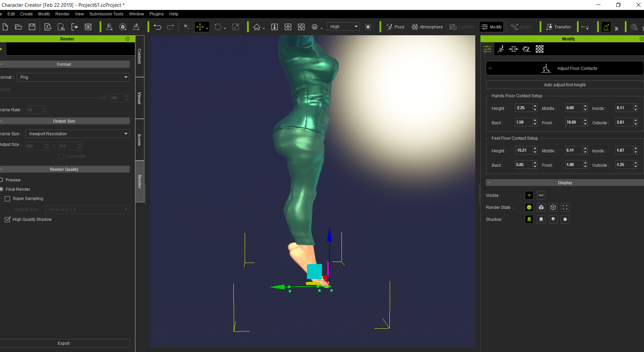Save the project with the floppy icon
This screenshot has width=644, height=352.
(32, 27)
